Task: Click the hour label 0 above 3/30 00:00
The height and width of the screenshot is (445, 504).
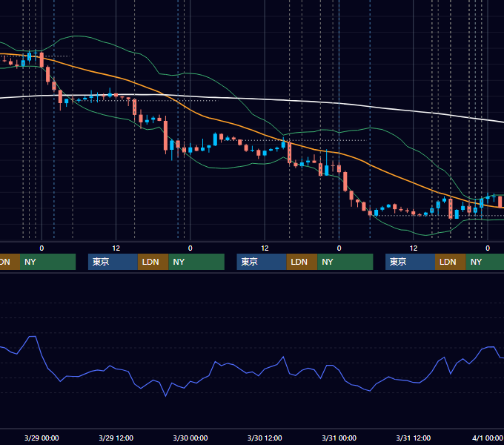Action: [190, 248]
